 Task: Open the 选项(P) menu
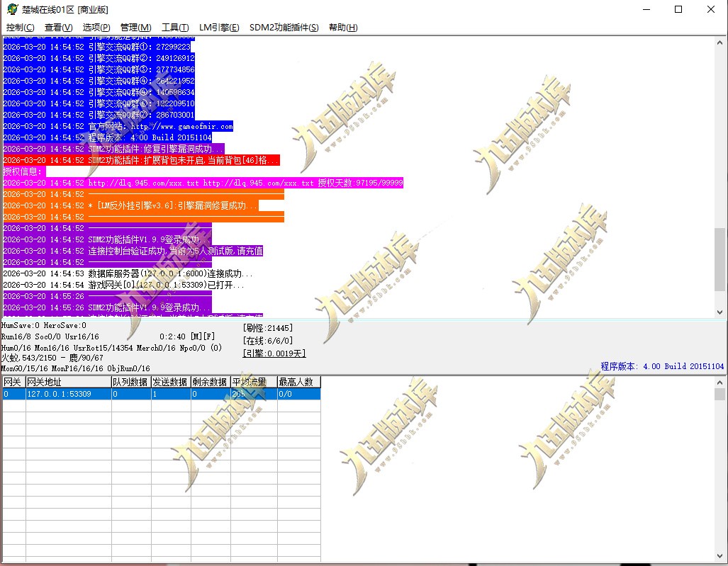pyautogui.click(x=96, y=28)
